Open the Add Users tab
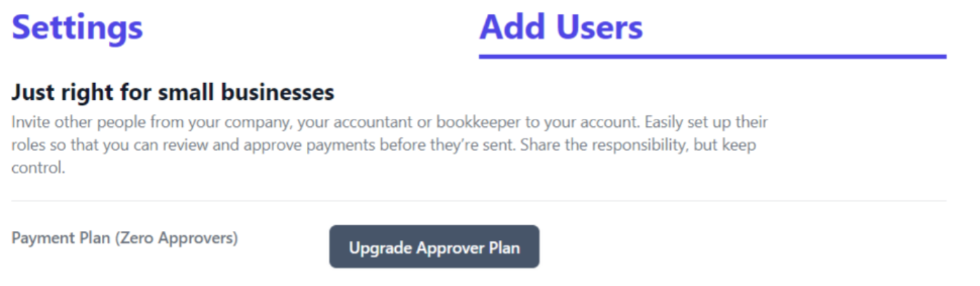Screen dimensions: 980x286 (561, 27)
